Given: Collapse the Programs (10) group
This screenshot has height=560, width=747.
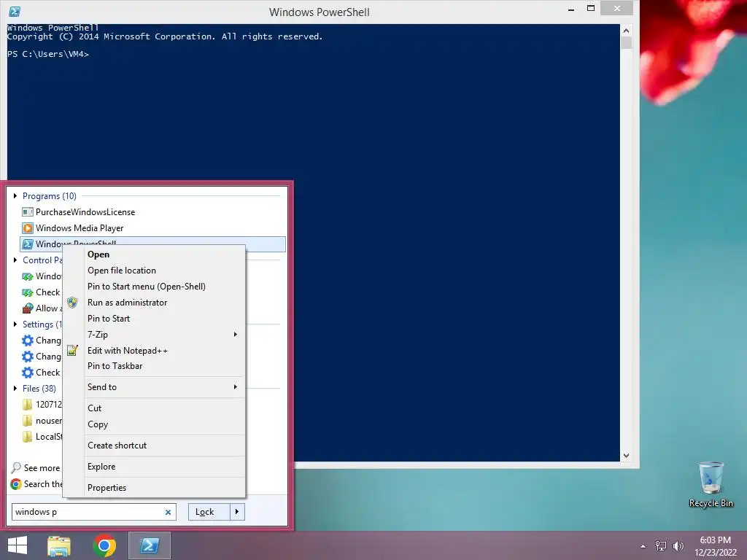Looking at the screenshot, I should click(15, 195).
